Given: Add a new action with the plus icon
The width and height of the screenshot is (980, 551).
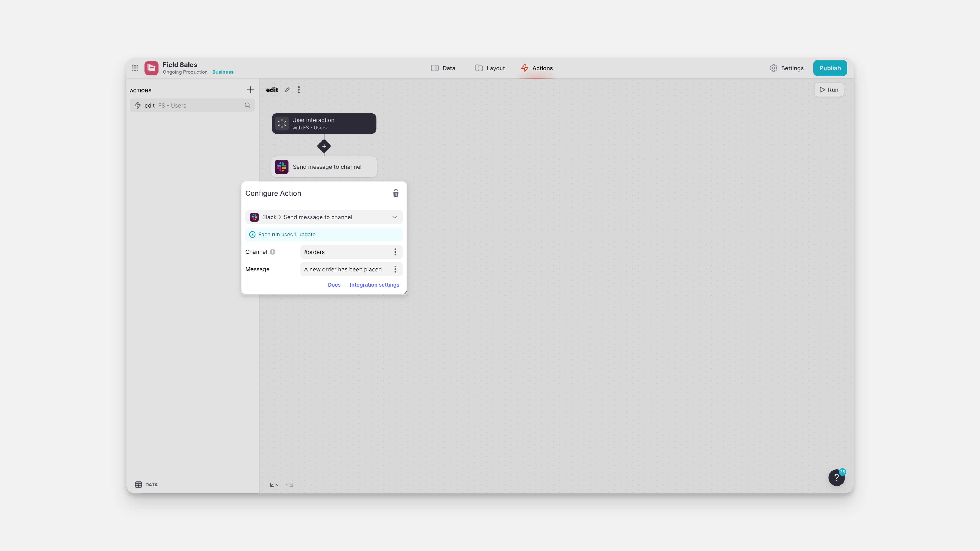Looking at the screenshot, I should (250, 90).
